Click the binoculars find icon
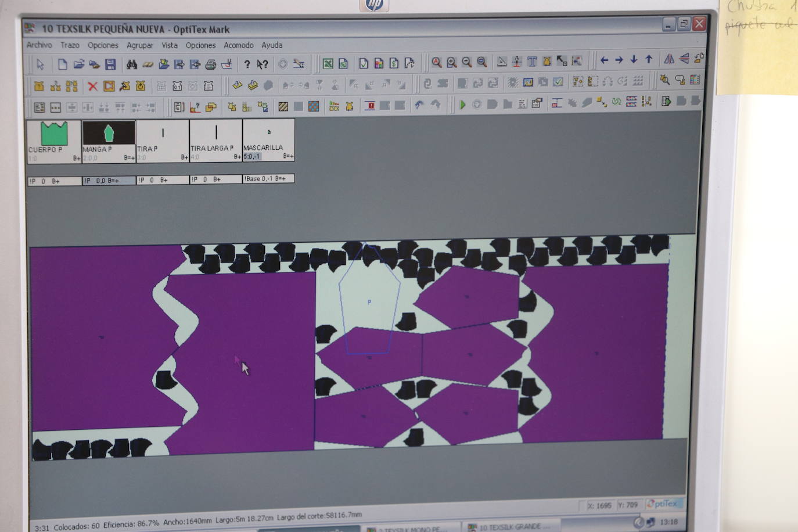 tap(131, 64)
